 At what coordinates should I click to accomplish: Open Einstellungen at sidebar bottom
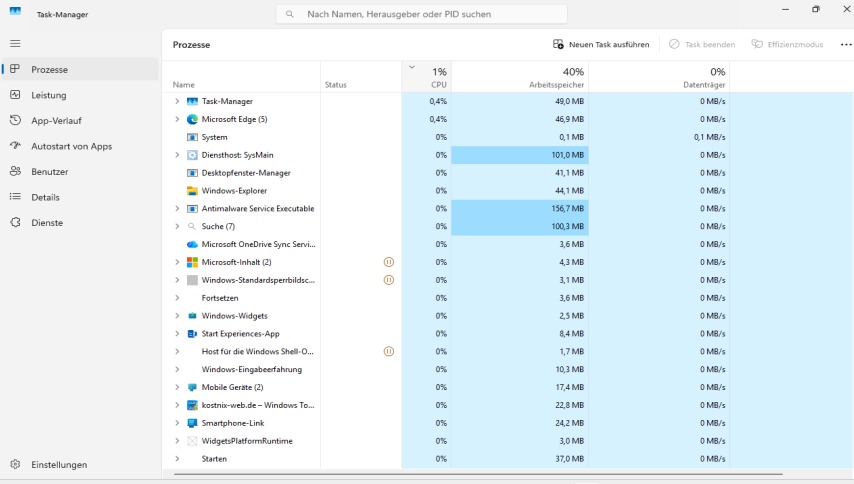pyautogui.click(x=80, y=464)
